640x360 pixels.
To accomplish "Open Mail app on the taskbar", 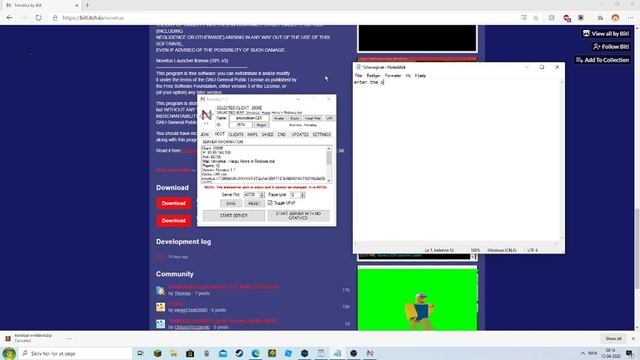I will coord(223,353).
